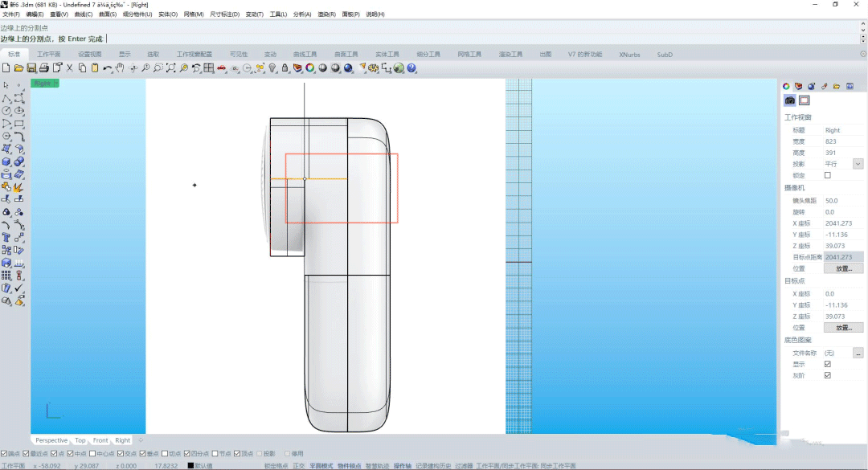Open Rhino help question mark icon
The image size is (868, 470).
click(411, 68)
